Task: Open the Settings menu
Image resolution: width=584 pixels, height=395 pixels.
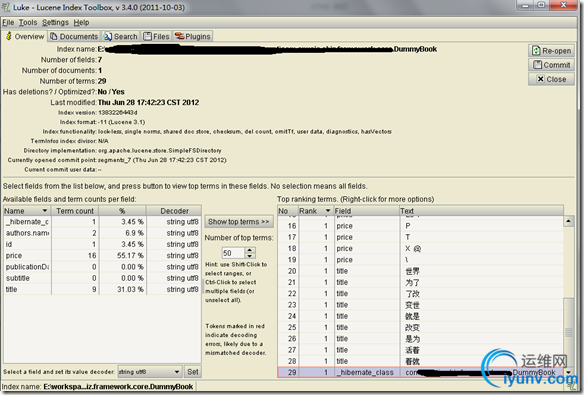Action: pos(55,22)
